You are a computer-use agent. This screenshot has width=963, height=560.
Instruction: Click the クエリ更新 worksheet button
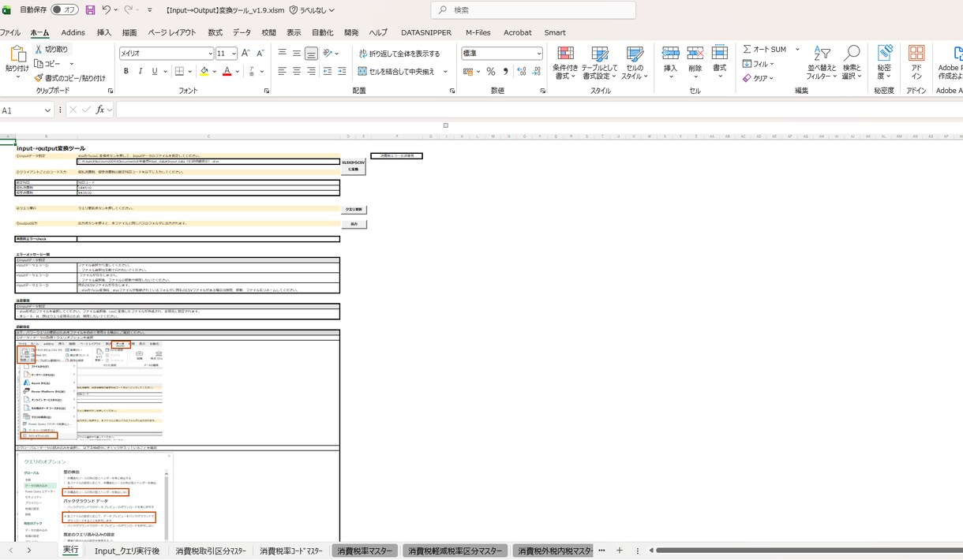(354, 210)
